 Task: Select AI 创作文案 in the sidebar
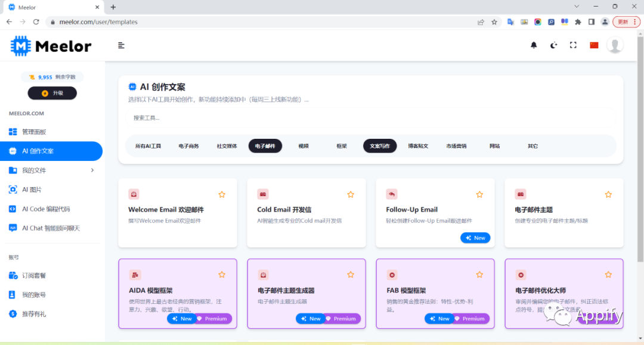tap(51, 151)
